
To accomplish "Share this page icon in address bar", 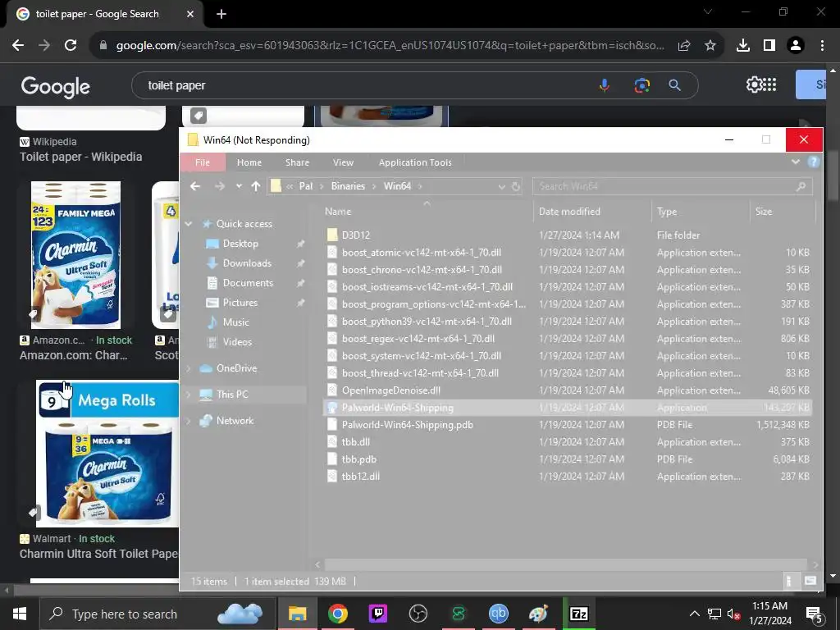I will coord(684,46).
